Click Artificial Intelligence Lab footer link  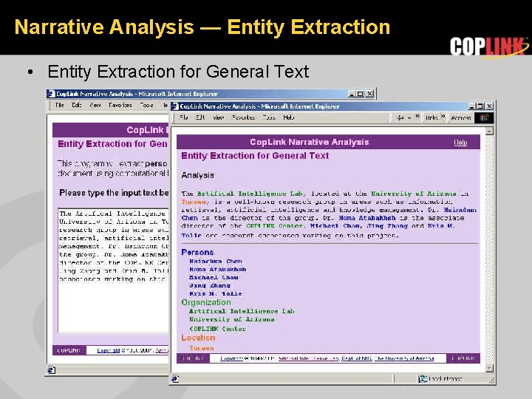coord(308,358)
